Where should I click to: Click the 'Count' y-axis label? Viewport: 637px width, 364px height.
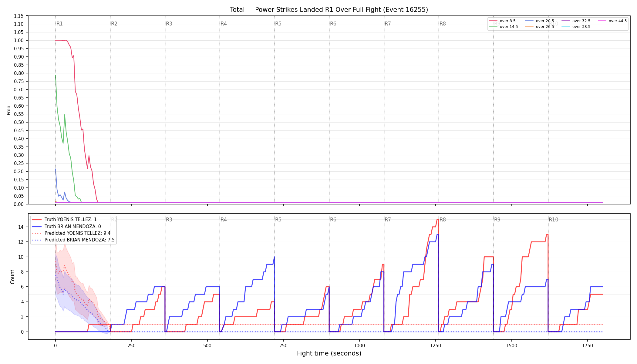(x=12, y=277)
